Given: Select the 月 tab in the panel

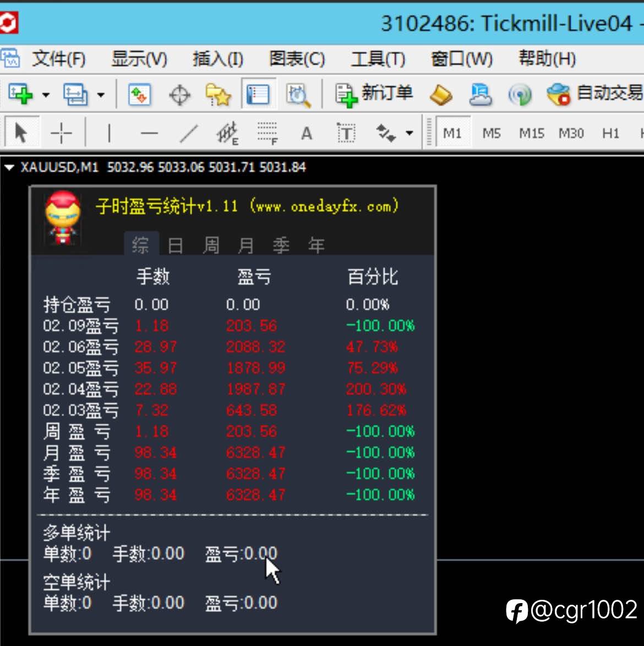Looking at the screenshot, I should [246, 245].
